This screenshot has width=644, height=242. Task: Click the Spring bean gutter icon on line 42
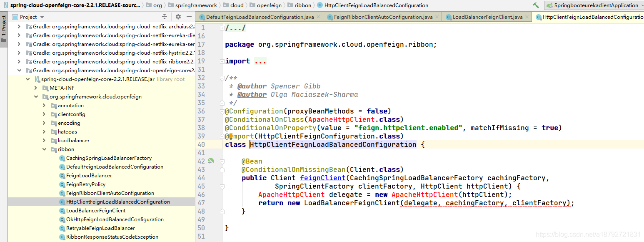[x=211, y=161]
